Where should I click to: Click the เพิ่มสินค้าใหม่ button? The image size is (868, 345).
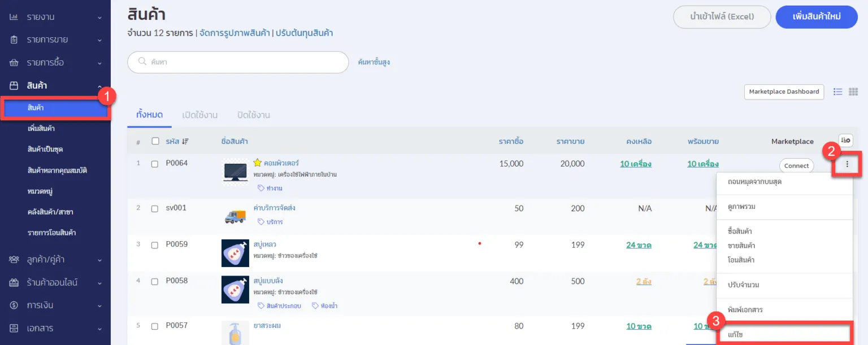pyautogui.click(x=817, y=17)
